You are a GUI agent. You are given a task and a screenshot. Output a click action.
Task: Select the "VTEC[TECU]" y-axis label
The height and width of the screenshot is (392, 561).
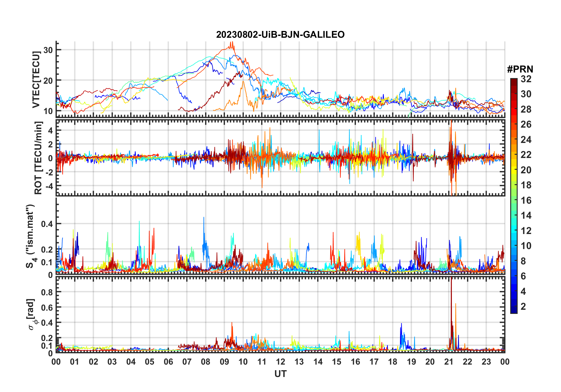tap(36, 80)
